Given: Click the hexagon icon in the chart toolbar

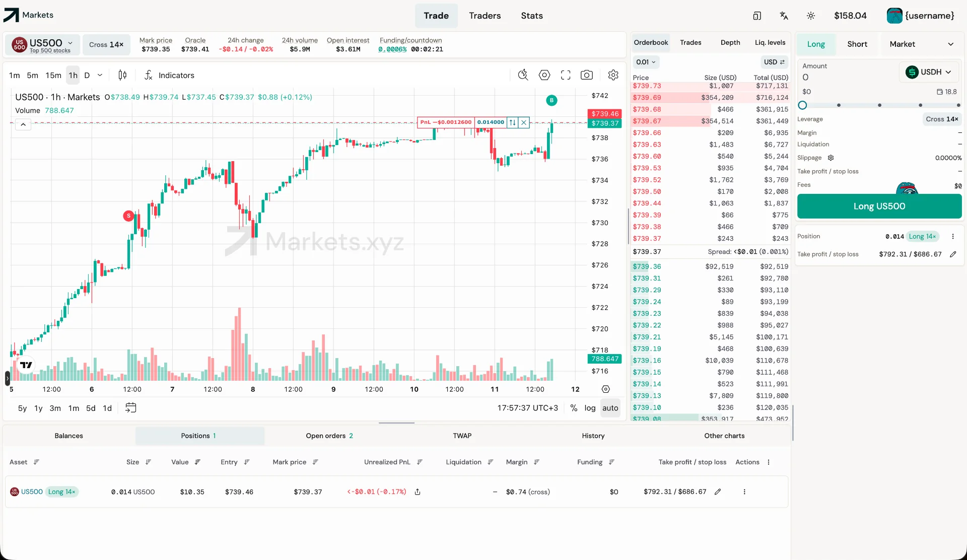Looking at the screenshot, I should pyautogui.click(x=544, y=75).
